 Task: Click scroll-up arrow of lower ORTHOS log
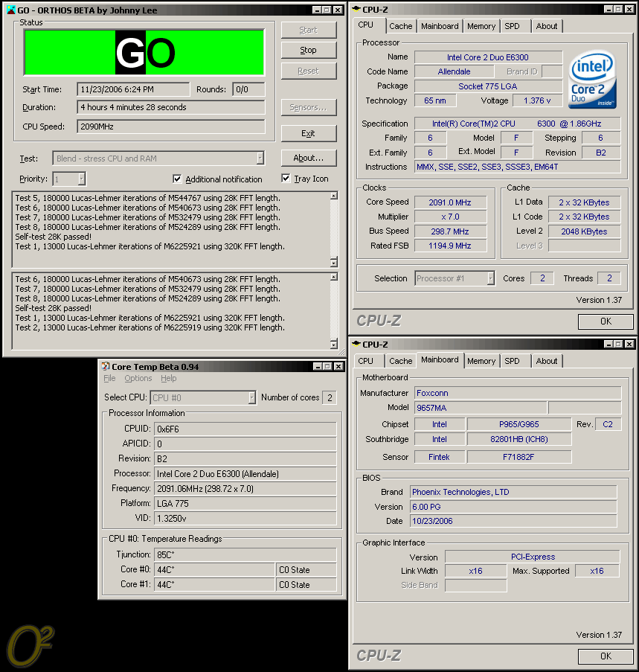pos(333,278)
